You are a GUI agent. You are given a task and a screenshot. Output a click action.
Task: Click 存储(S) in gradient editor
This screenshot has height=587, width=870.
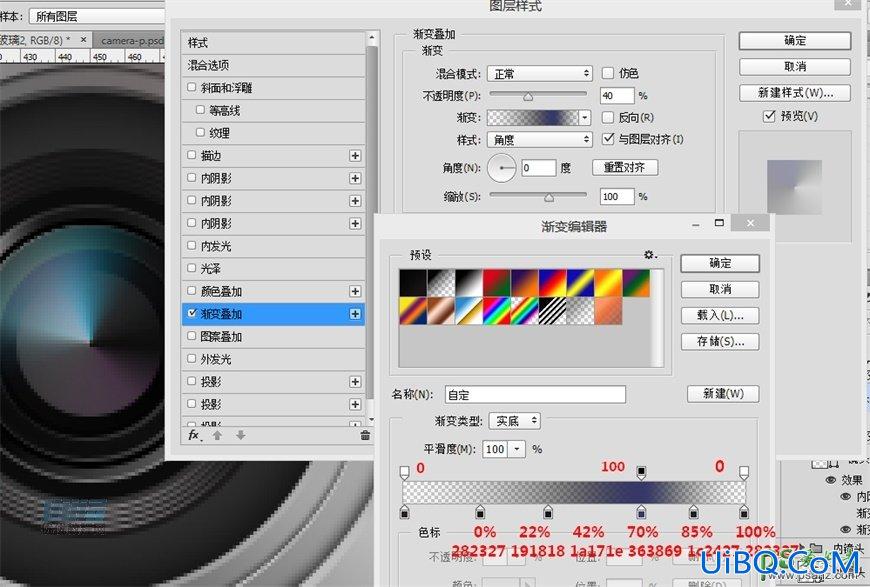pyautogui.click(x=720, y=341)
